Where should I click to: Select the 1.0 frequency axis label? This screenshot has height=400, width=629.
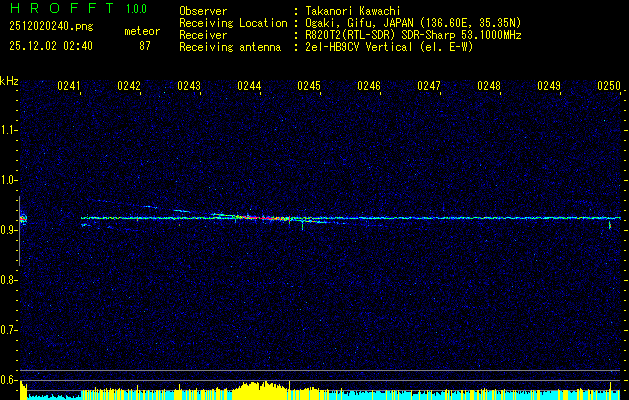[x=9, y=180]
